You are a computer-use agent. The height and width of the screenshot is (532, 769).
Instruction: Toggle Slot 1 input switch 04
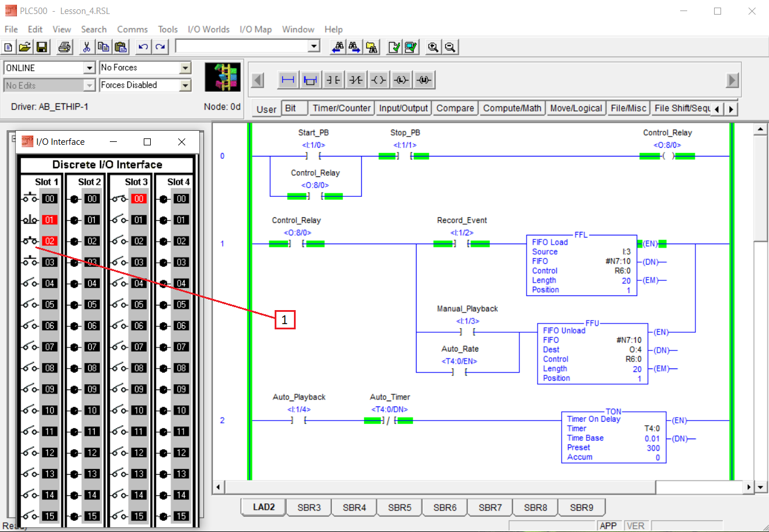coord(30,283)
